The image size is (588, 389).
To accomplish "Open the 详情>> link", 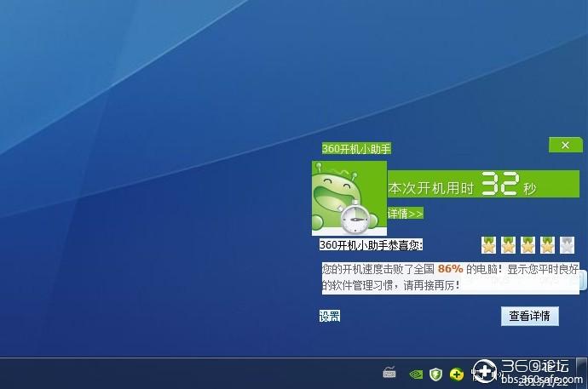I will click(406, 214).
